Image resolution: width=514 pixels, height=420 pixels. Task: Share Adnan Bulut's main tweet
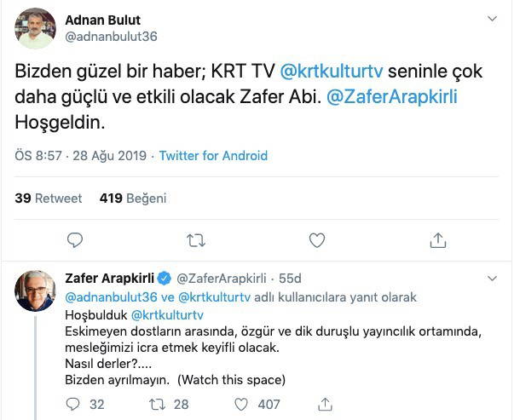click(438, 240)
